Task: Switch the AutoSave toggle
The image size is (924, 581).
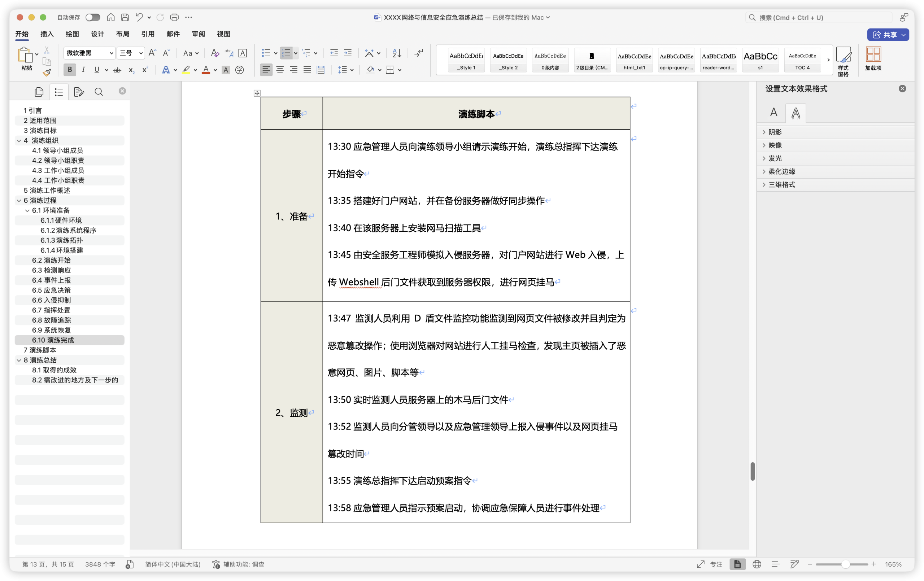Action: tap(93, 17)
